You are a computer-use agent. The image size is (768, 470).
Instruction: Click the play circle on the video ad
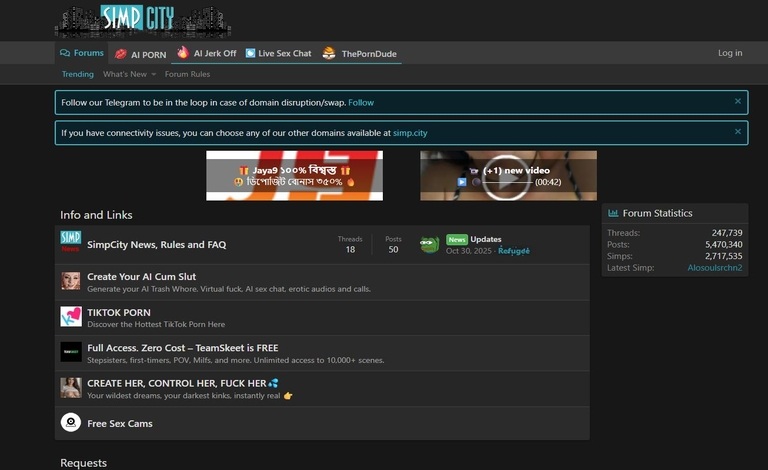506,177
